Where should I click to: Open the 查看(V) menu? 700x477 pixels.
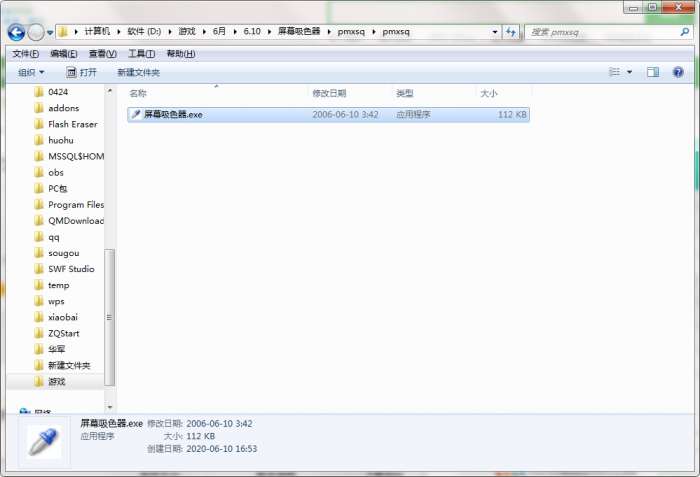(x=103, y=54)
